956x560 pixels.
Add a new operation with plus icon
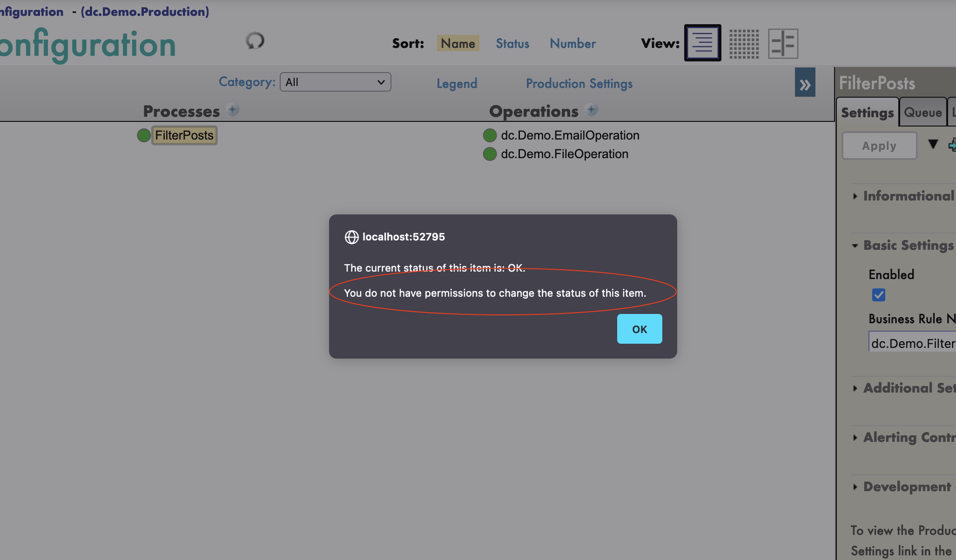592,110
